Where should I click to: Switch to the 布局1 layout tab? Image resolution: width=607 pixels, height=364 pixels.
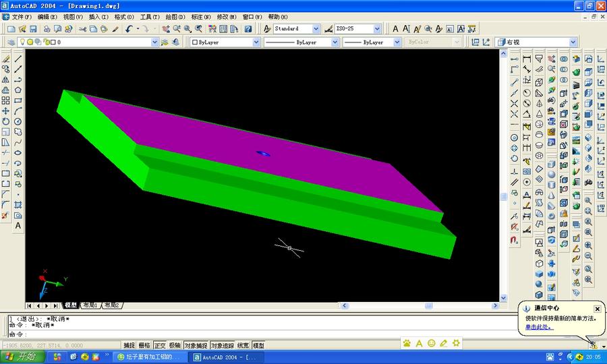(90, 305)
